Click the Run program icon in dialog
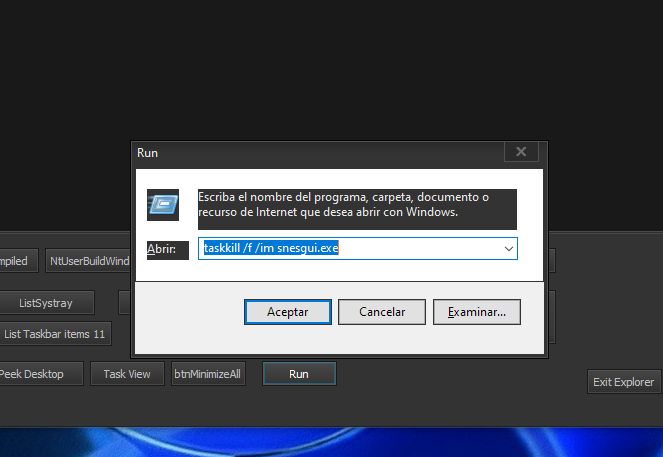The image size is (663, 457). point(163,205)
